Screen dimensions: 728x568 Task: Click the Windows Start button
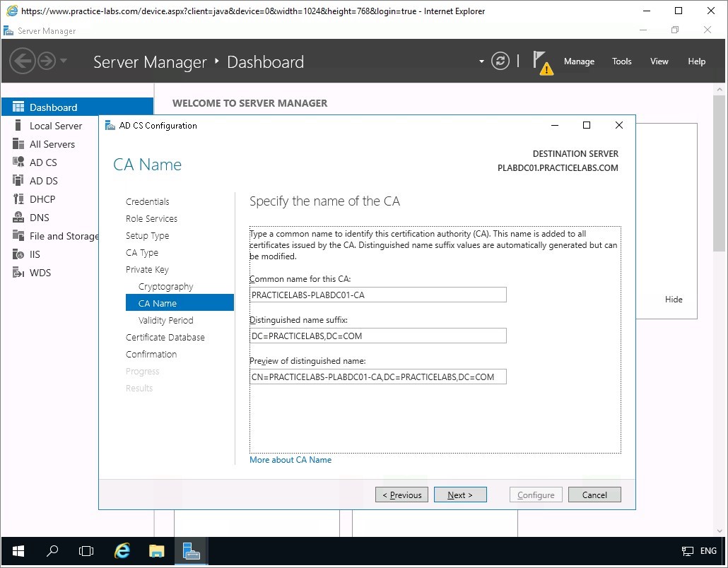click(18, 551)
